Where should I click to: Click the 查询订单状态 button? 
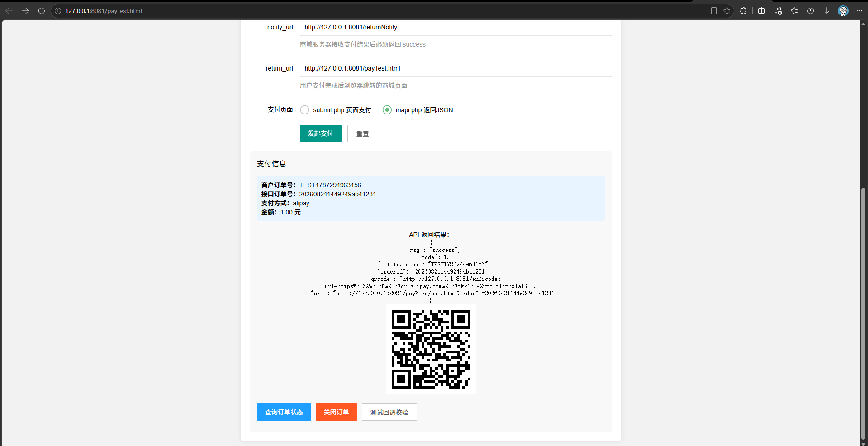click(284, 412)
